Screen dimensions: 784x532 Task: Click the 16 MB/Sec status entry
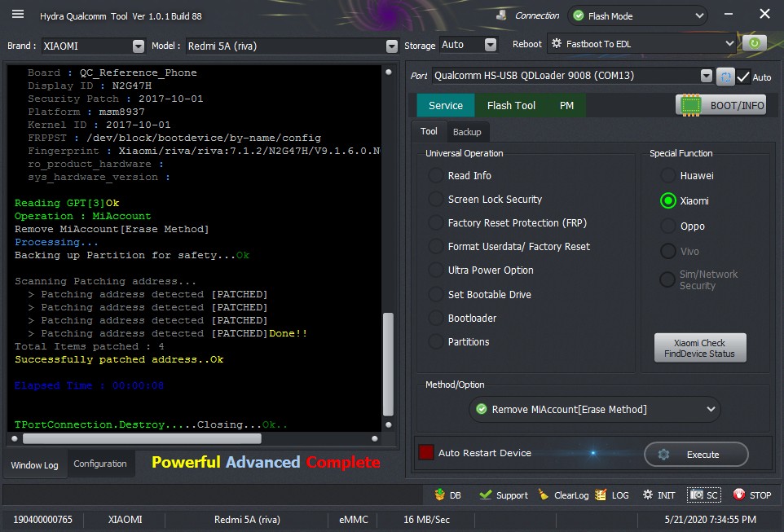coord(426,520)
